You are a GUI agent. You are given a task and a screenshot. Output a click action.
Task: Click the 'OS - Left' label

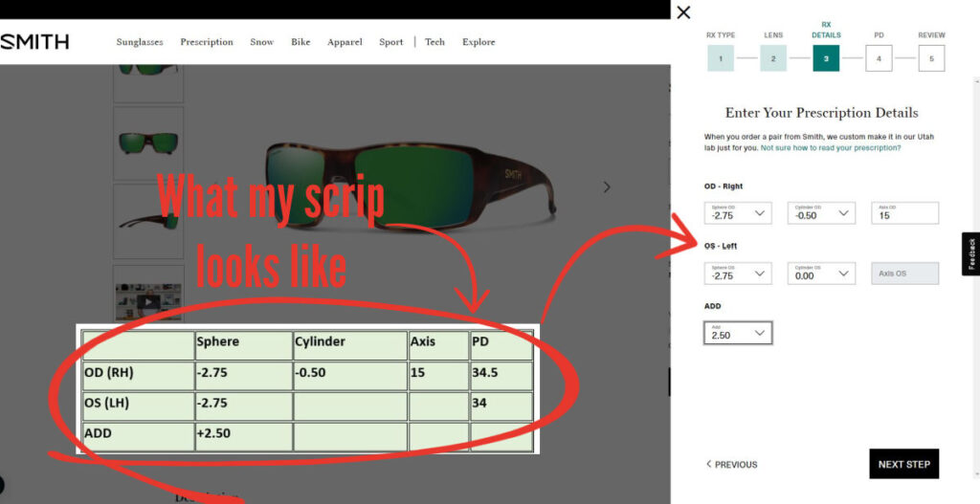coord(721,246)
